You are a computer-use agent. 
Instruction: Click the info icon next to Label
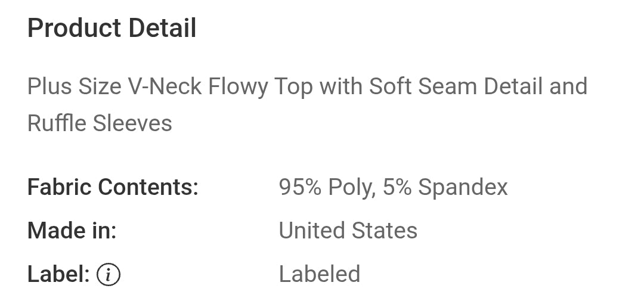tap(109, 275)
